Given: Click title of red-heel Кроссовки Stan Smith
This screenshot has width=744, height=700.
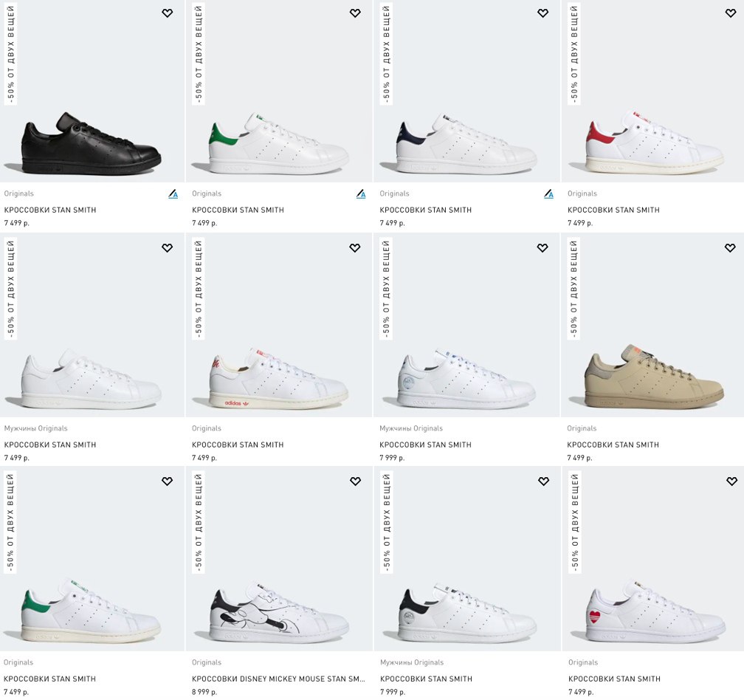Looking at the screenshot, I should [x=613, y=210].
